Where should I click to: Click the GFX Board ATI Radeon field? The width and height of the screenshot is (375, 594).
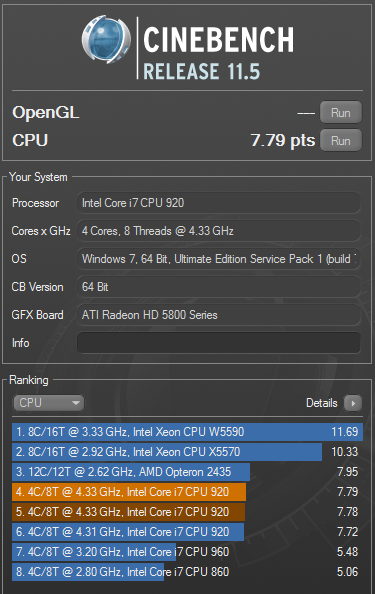[x=219, y=315]
